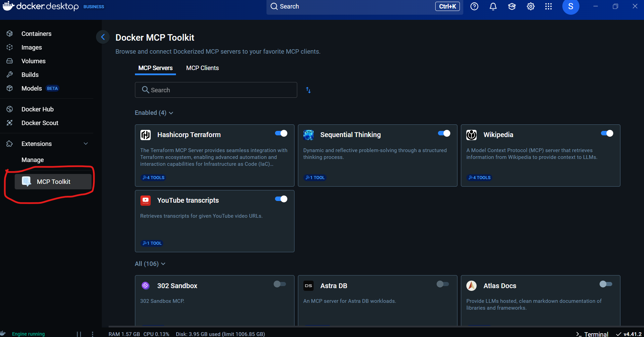644x337 pixels.
Task: Click the CPU 0.13% status entry
Action: [156, 334]
